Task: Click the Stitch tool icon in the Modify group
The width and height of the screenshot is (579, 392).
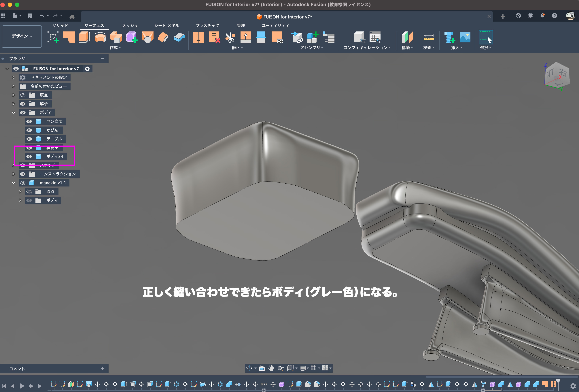Action: [198, 37]
